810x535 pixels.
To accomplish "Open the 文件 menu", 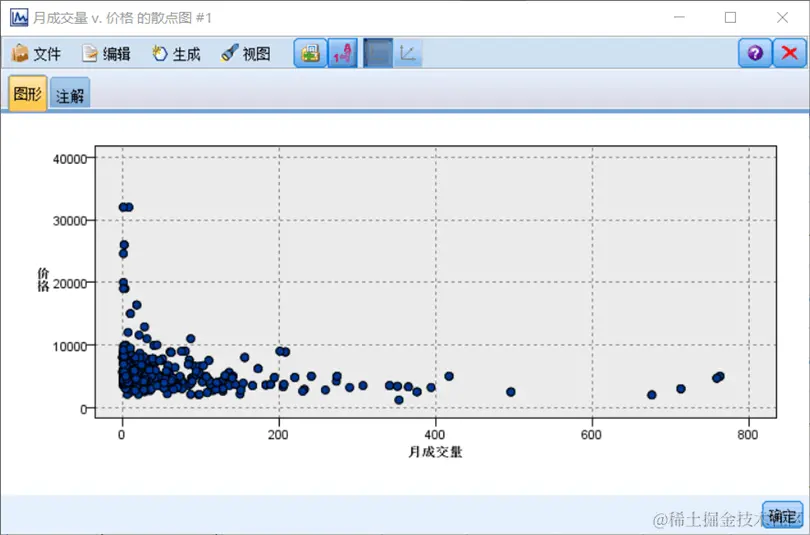I will pyautogui.click(x=36, y=54).
